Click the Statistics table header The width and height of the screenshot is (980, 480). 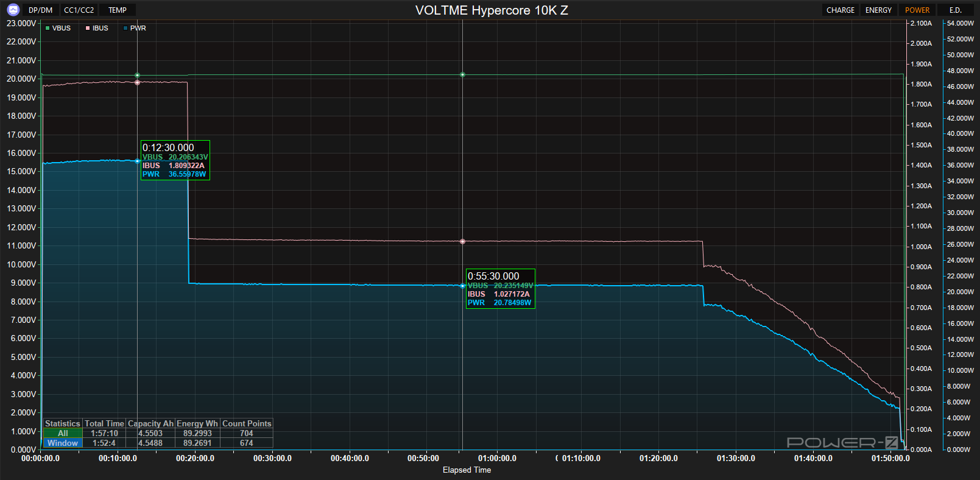click(x=63, y=423)
